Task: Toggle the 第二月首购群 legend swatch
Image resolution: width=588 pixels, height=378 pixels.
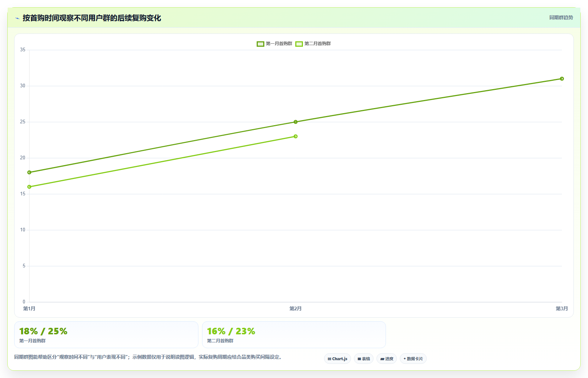Action: pos(299,44)
